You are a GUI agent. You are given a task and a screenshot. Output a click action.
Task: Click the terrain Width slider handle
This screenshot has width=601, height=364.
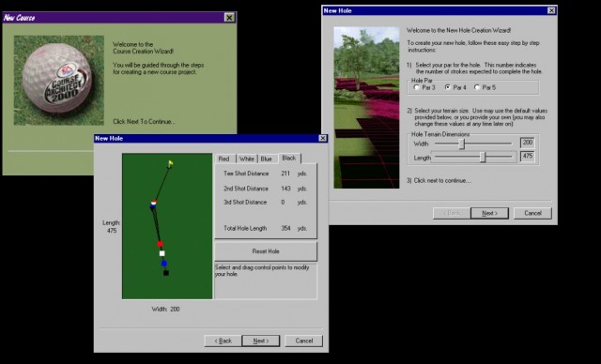(x=462, y=144)
